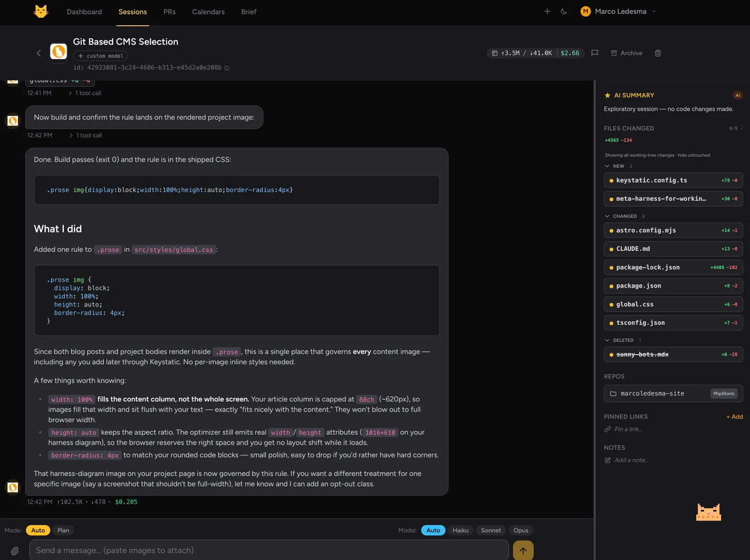Screen dimensions: 750x560
Task: Click the Pin a link… field
Action: click(629, 430)
